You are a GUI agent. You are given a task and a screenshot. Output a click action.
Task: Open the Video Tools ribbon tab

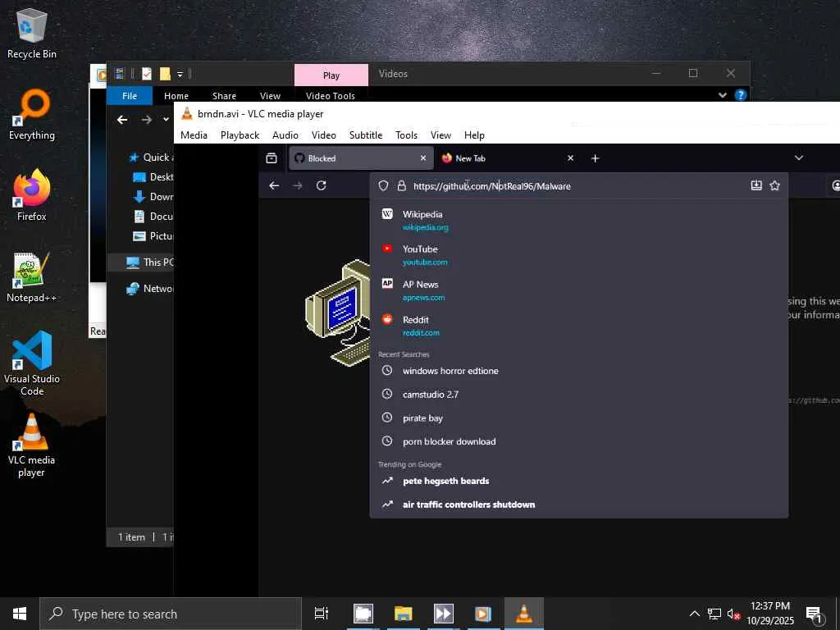click(331, 96)
